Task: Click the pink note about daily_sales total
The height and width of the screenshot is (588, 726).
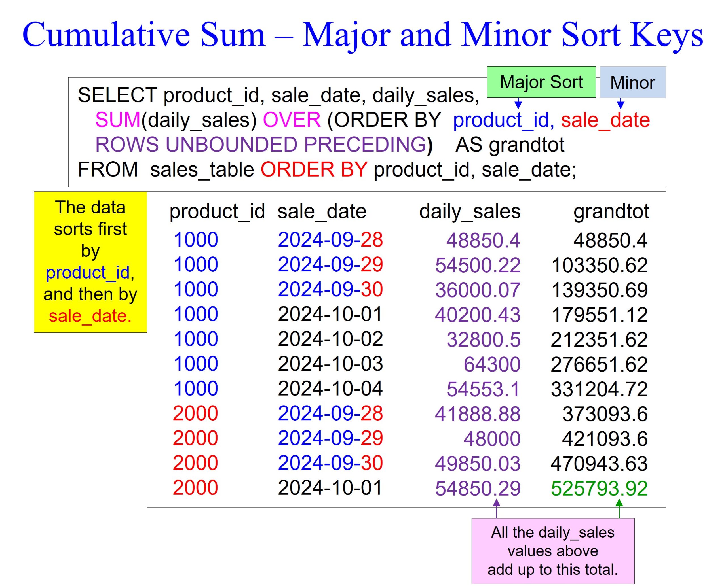Action: tap(552, 551)
